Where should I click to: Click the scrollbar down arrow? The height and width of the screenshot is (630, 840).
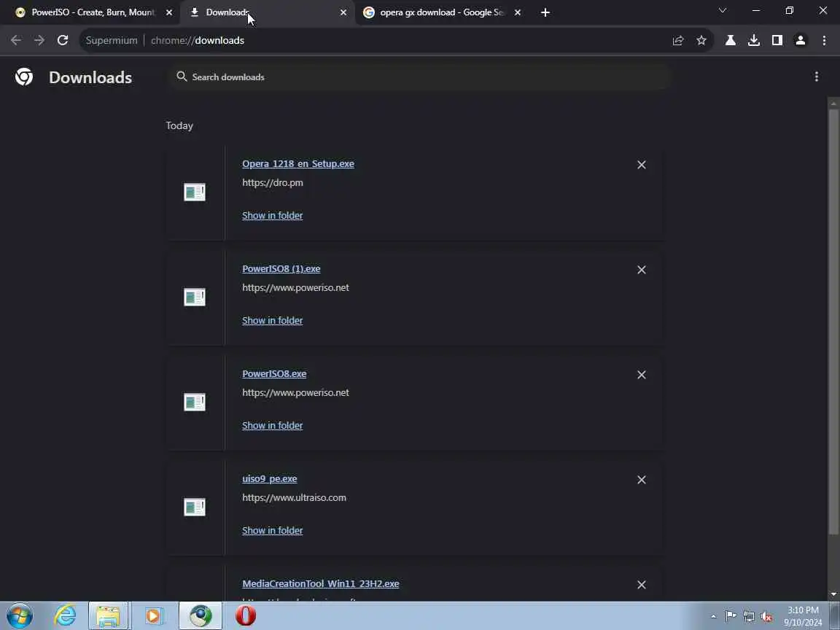(x=833, y=595)
